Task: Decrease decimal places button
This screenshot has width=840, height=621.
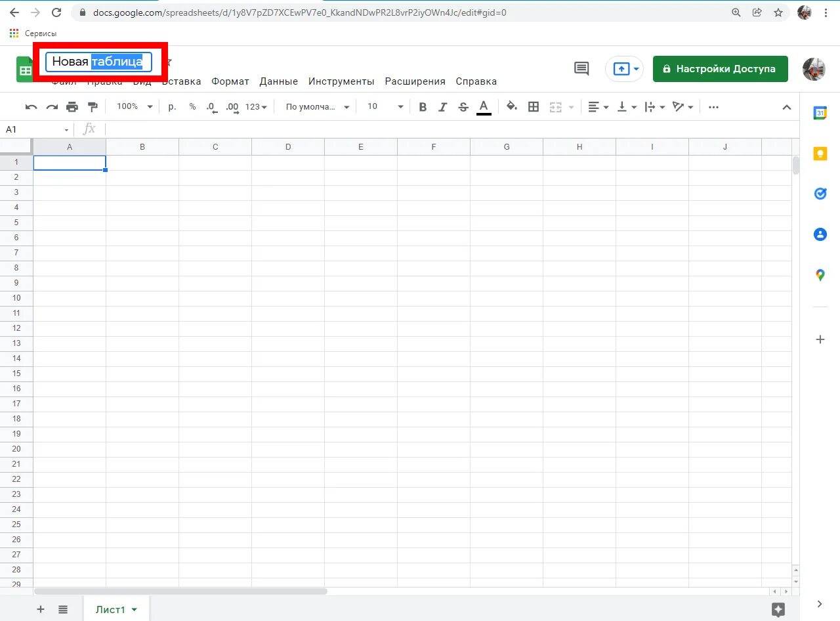Action: pos(211,107)
